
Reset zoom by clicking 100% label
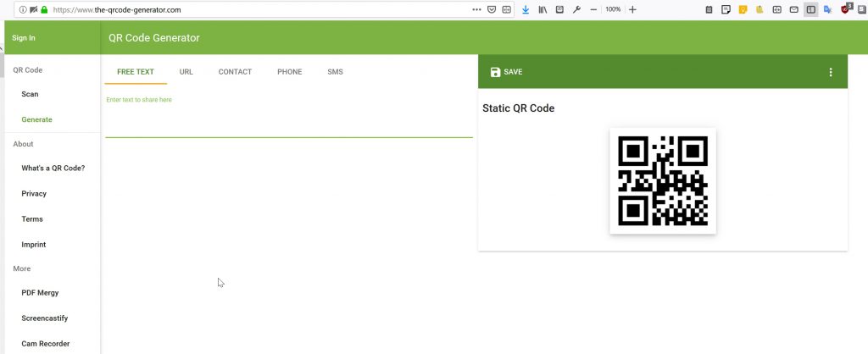613,9
